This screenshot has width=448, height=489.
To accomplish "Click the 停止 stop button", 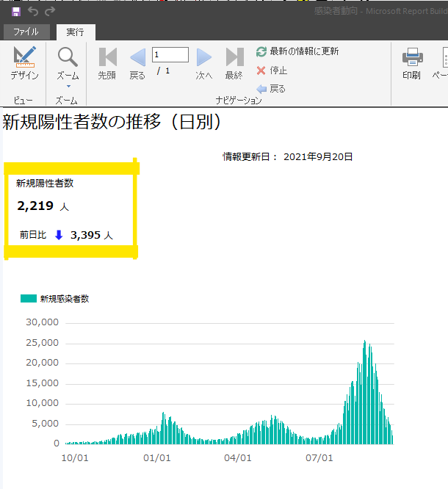I will click(272, 70).
